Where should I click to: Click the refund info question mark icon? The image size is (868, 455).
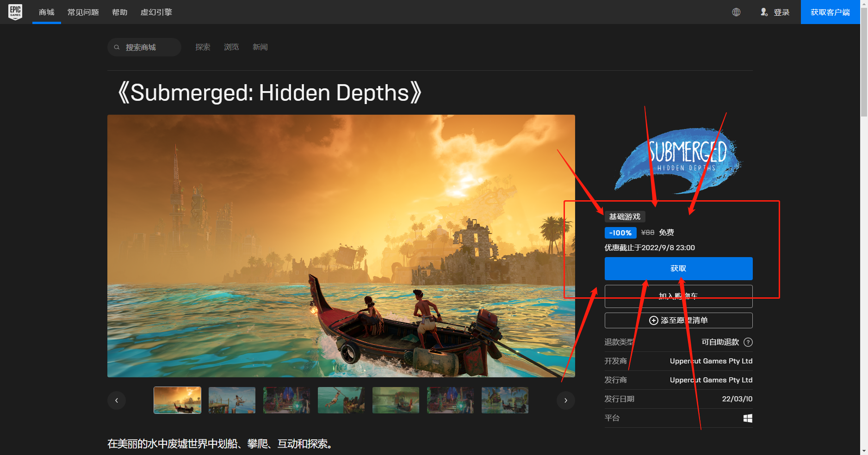[749, 342]
